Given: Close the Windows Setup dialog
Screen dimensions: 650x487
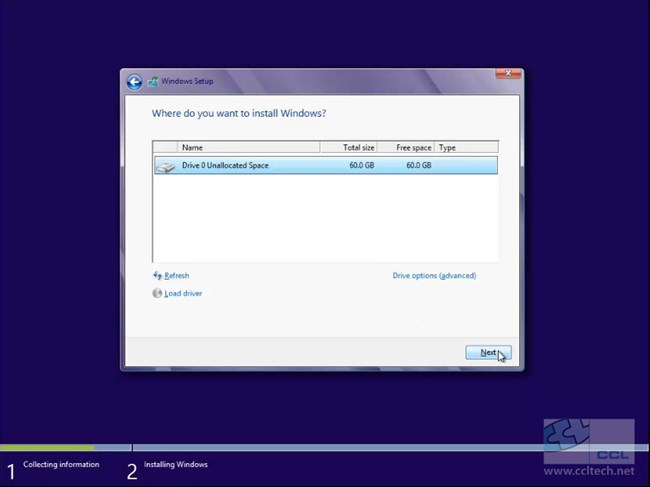Looking at the screenshot, I should click(508, 74).
